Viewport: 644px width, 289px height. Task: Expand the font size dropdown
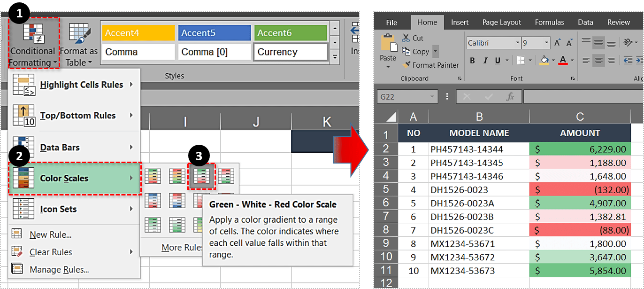click(x=547, y=43)
